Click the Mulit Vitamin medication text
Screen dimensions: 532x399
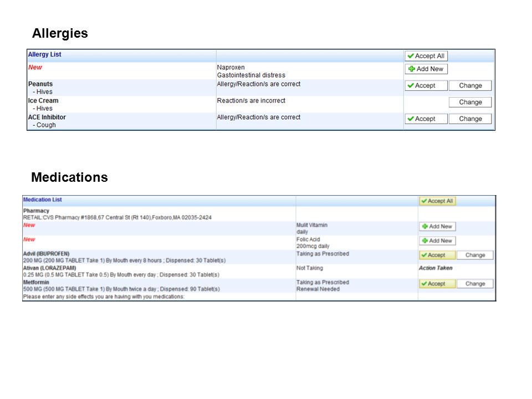(312, 225)
